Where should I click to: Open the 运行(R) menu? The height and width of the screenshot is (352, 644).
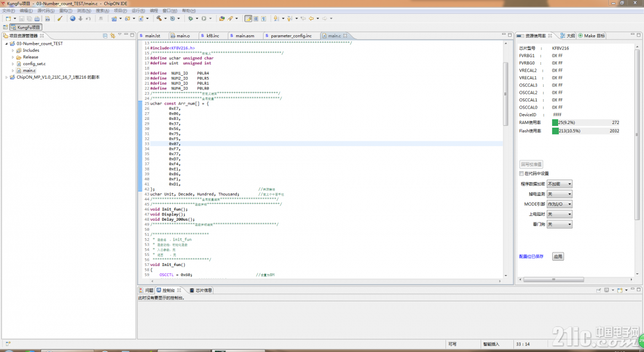click(138, 11)
